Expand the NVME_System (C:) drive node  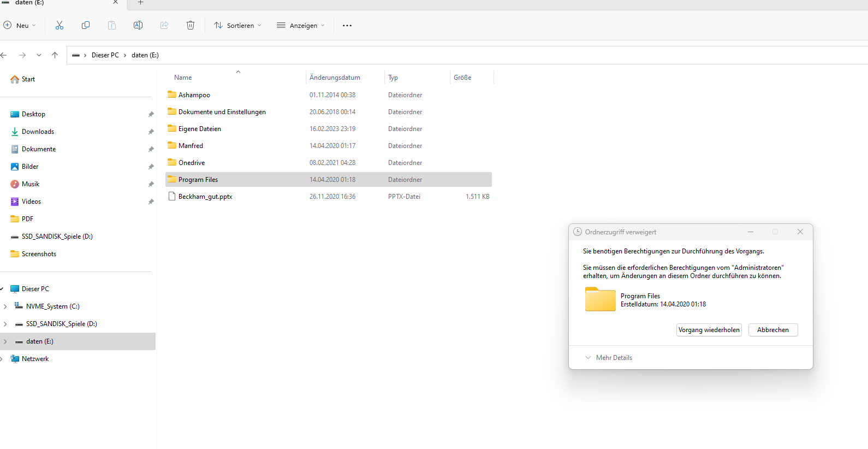tap(5, 306)
